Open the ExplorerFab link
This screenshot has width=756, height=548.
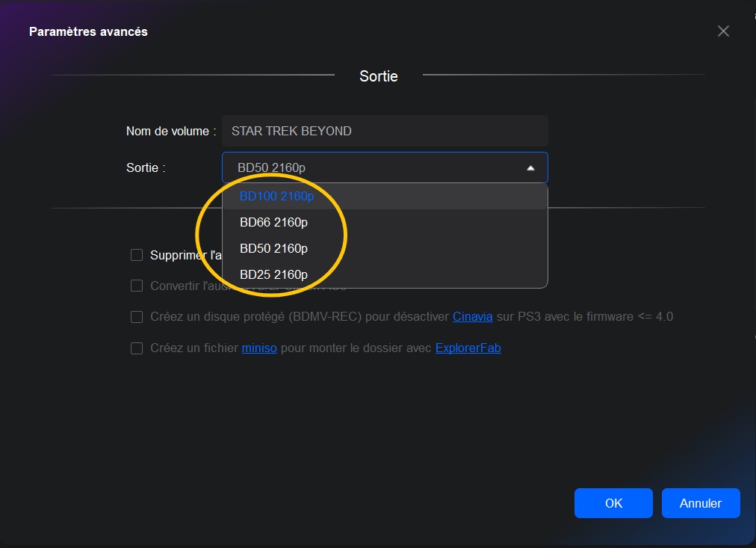(468, 348)
